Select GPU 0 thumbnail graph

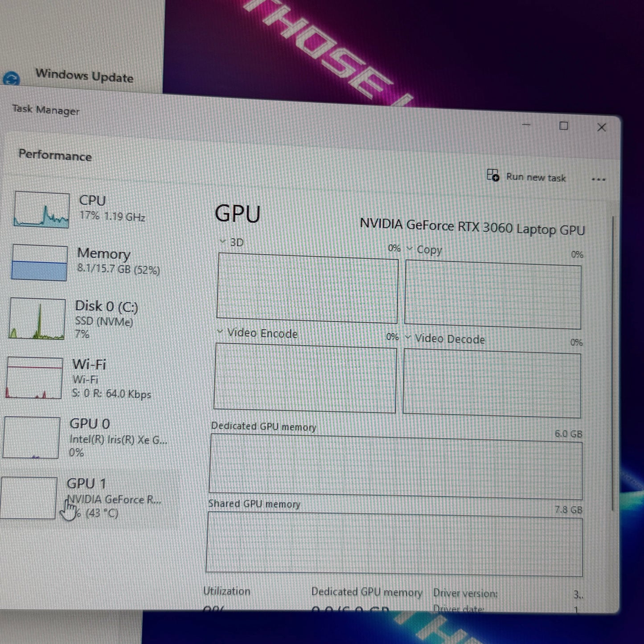[x=31, y=437]
